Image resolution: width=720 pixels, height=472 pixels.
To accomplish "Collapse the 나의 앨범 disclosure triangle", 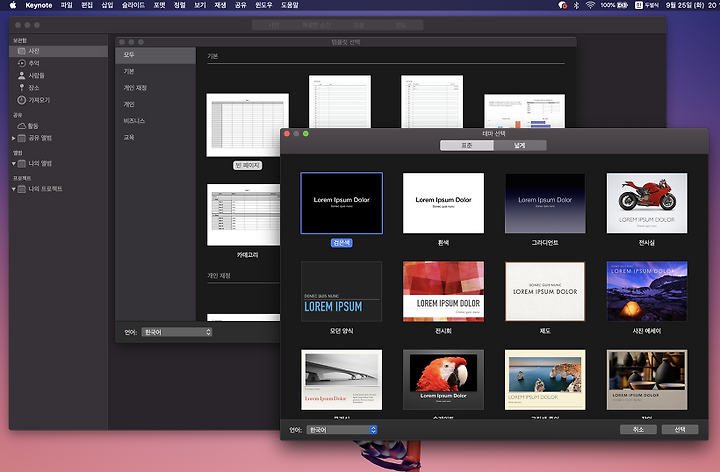I will pos(13,163).
